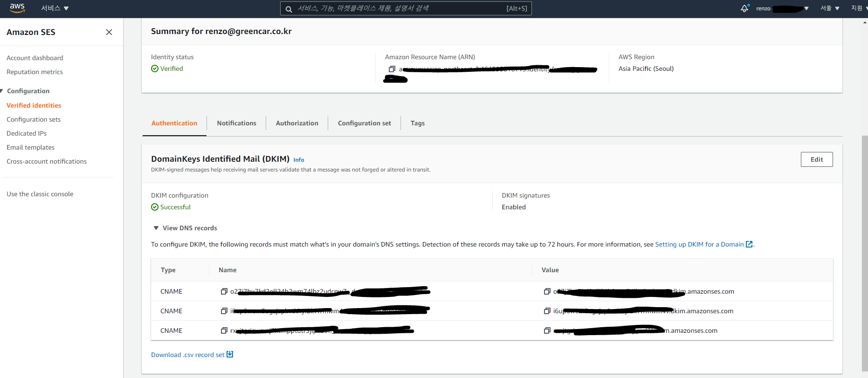Open Reputation metrics in sidebar
Screen dimensions: 868x378
click(34, 72)
